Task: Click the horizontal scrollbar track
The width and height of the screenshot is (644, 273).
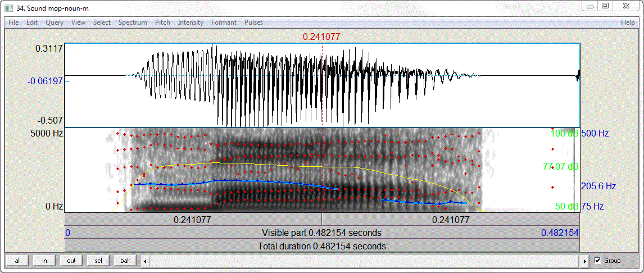Action: [x=365, y=261]
